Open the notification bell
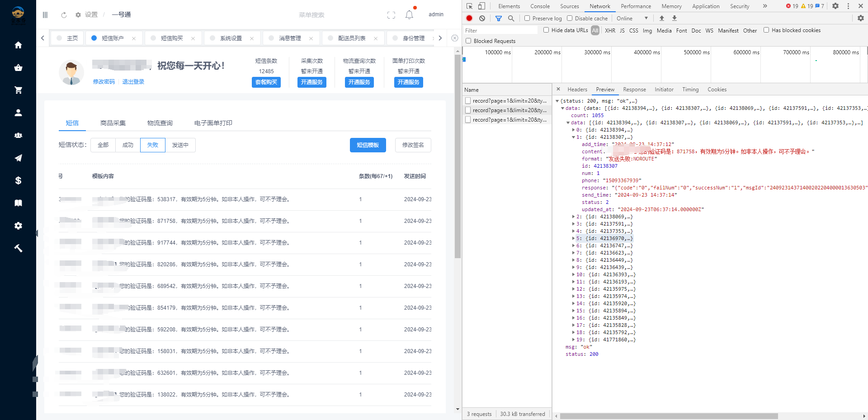The width and height of the screenshot is (868, 420). tap(409, 15)
